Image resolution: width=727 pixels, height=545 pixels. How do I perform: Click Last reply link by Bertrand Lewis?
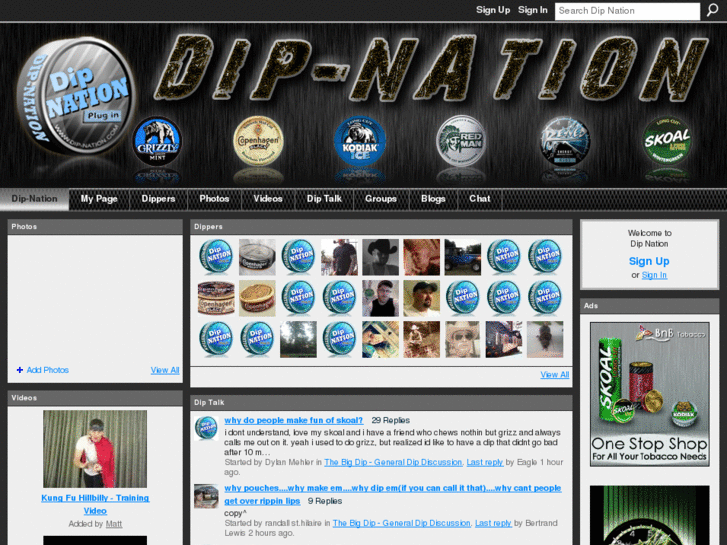[x=493, y=523]
